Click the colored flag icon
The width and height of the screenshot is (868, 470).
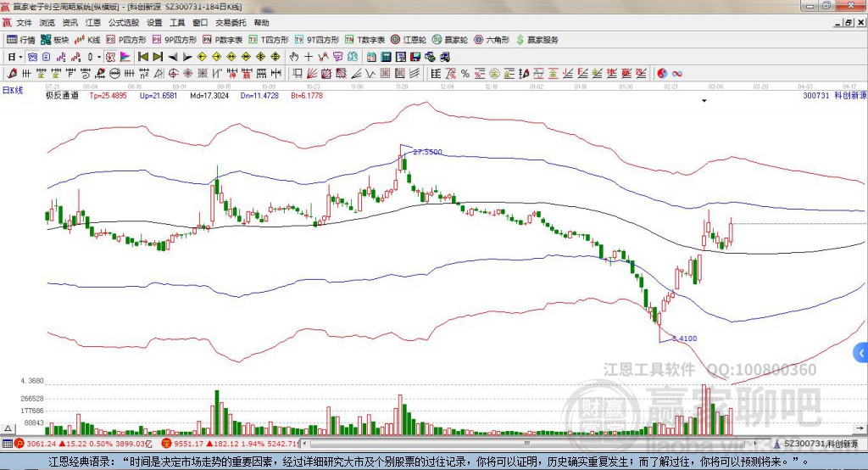[x=125, y=57]
